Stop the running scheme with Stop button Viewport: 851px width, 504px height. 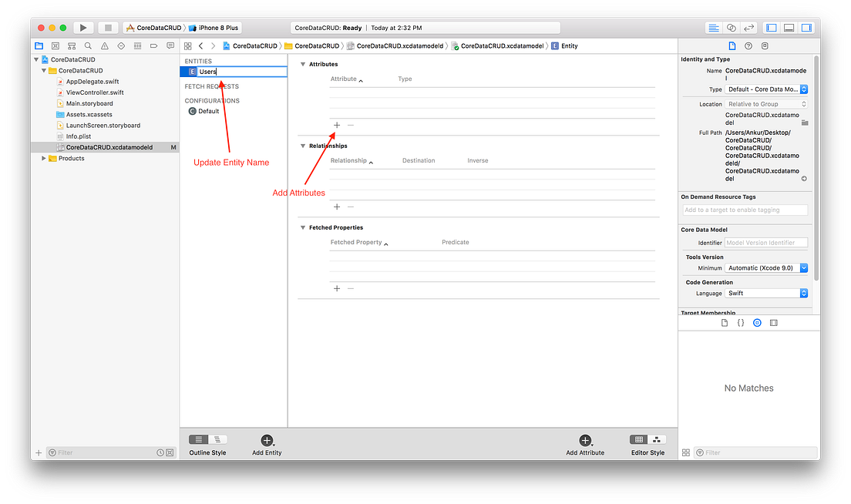tap(107, 26)
